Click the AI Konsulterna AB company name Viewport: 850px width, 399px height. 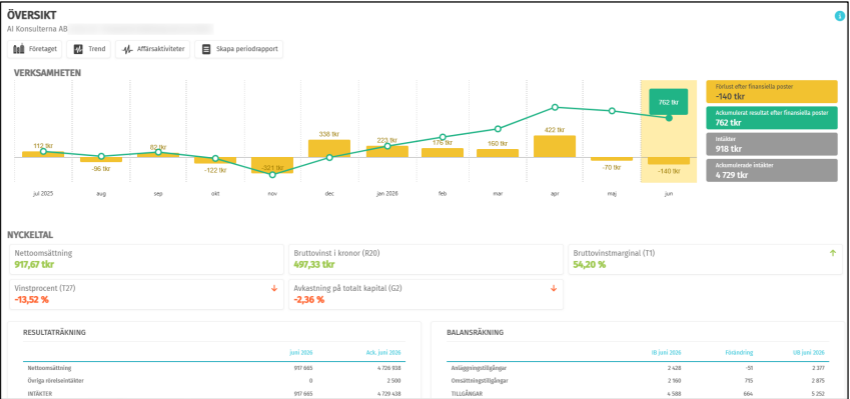[37, 28]
